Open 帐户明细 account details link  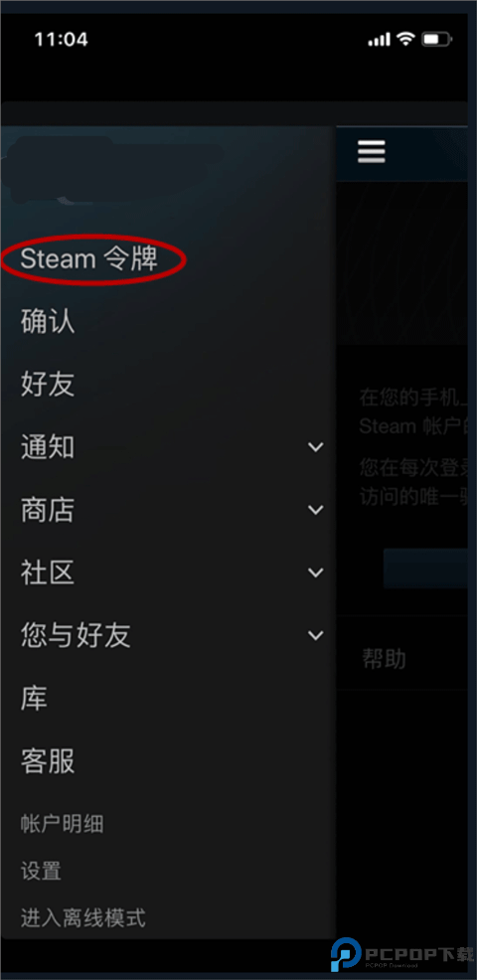coord(62,824)
